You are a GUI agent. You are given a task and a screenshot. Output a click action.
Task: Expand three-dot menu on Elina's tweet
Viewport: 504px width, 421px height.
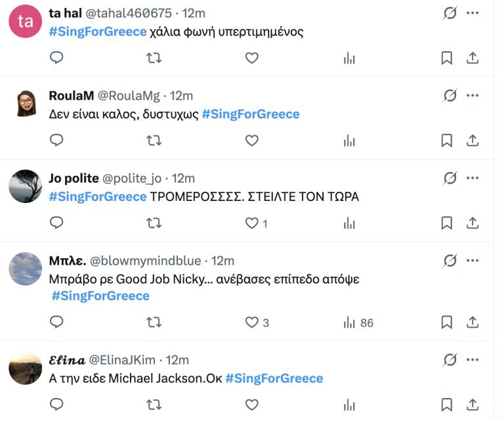(x=472, y=359)
